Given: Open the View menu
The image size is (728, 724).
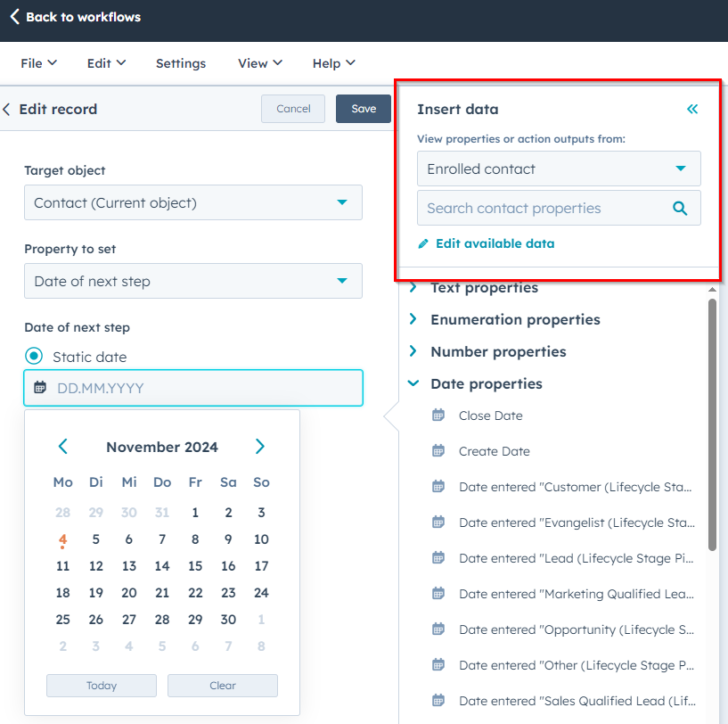Looking at the screenshot, I should pyautogui.click(x=258, y=63).
